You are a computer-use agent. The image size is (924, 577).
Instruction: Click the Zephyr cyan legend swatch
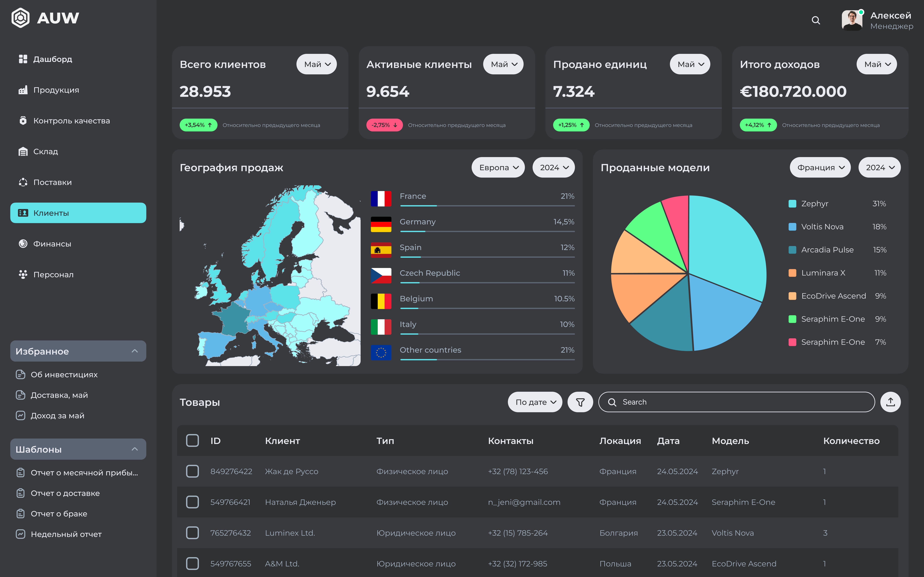[x=792, y=204]
